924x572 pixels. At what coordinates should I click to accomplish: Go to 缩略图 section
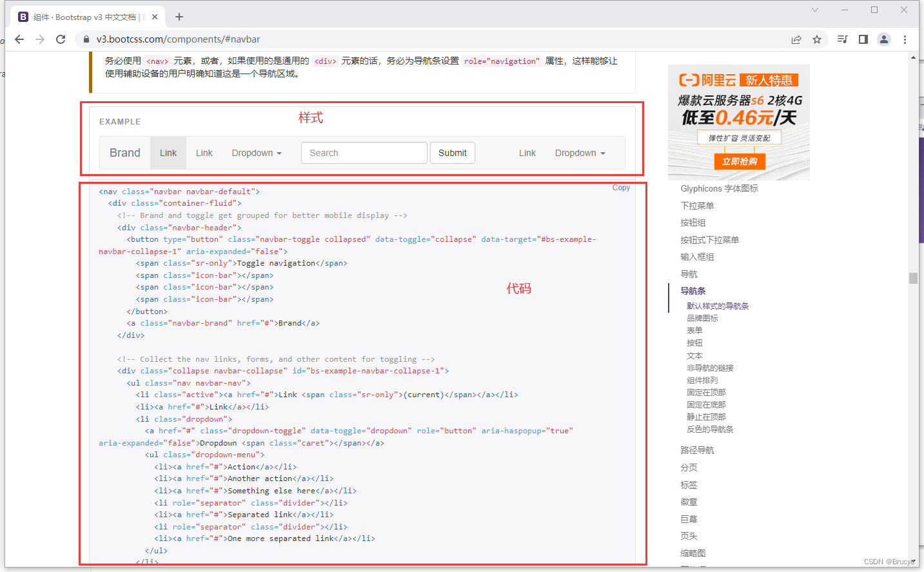point(693,553)
